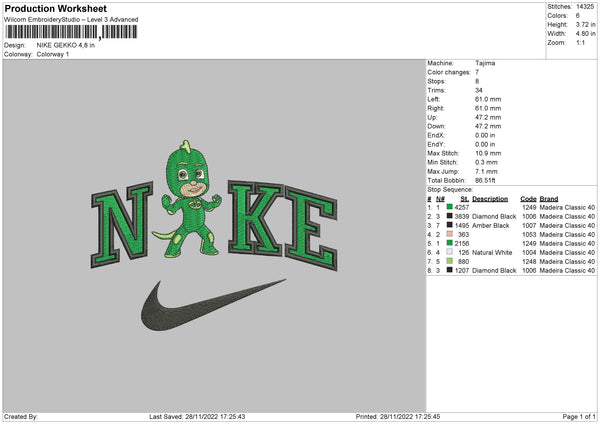Select the black swatch beside 1207 stitches
The image size is (600, 424).
click(450, 270)
